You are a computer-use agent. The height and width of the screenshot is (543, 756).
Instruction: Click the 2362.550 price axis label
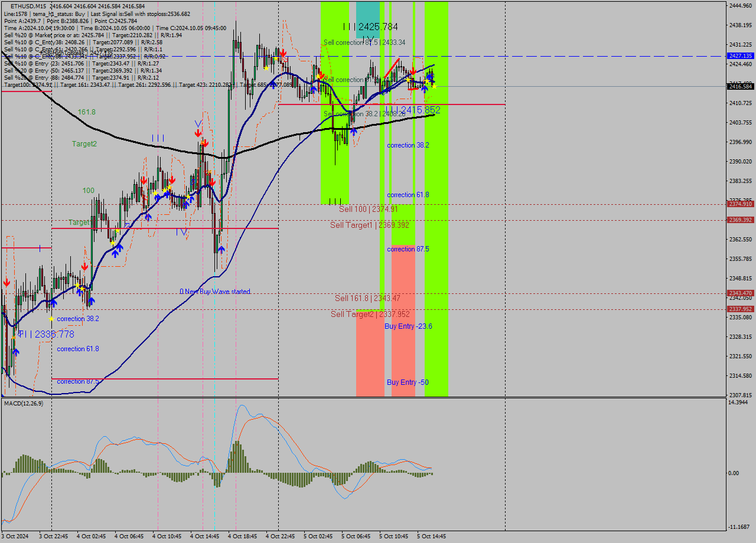pyautogui.click(x=741, y=239)
